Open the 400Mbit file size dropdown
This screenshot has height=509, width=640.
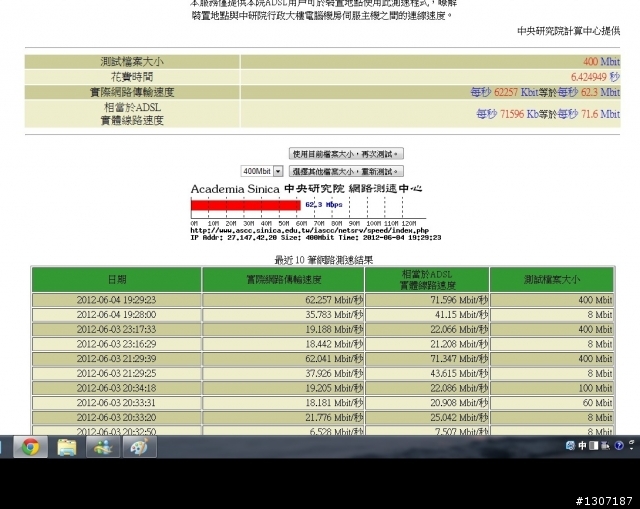point(262,171)
